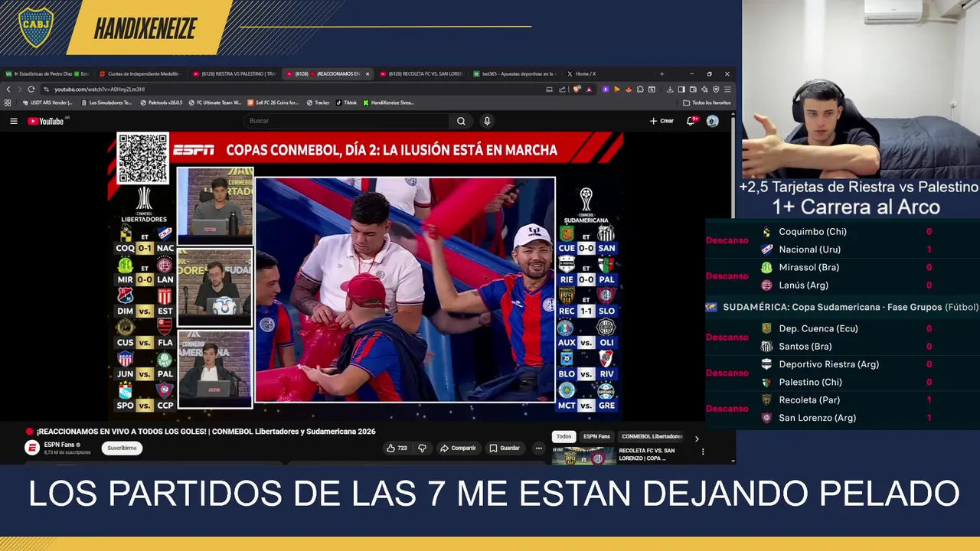Image resolution: width=980 pixels, height=551 pixels.
Task: Open Todos los favoritos folder
Action: [707, 103]
